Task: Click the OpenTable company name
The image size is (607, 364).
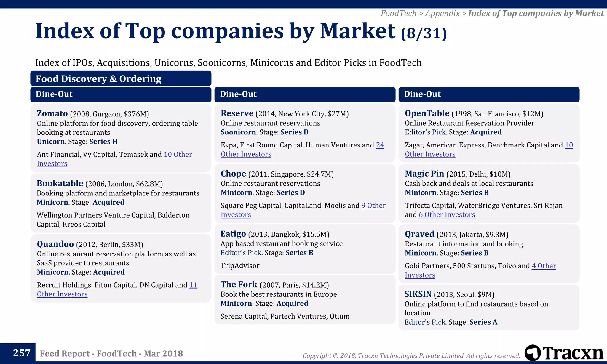Action: tap(427, 113)
